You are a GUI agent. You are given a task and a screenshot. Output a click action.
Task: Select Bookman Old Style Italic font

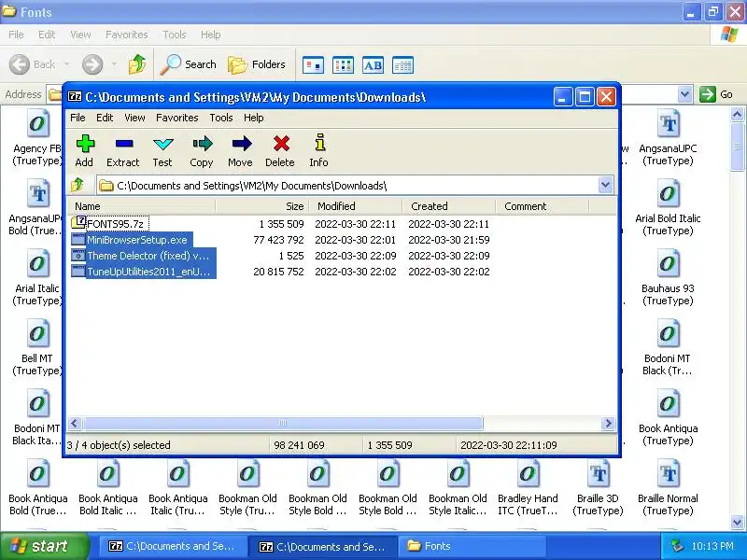458,487
